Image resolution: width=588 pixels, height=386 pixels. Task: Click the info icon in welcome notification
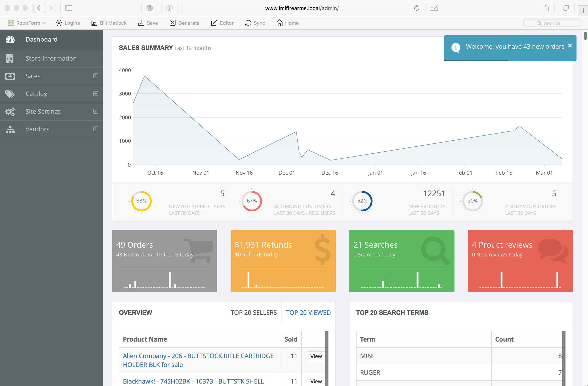tap(456, 48)
